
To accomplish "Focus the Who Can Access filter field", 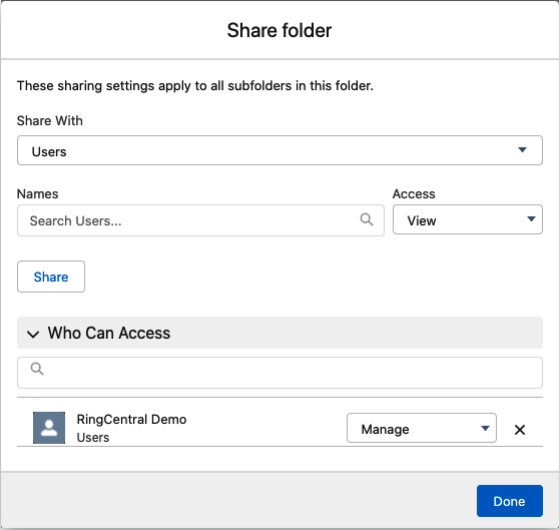I will (280, 373).
